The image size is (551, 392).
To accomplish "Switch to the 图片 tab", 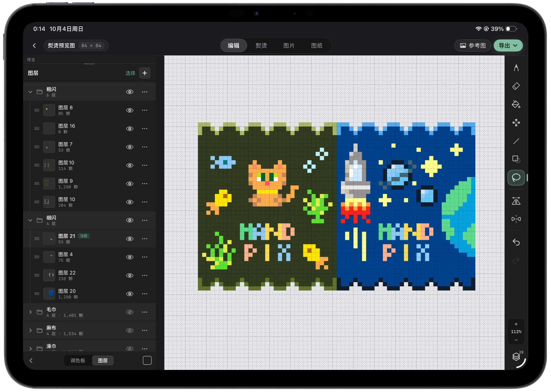I will (x=289, y=46).
